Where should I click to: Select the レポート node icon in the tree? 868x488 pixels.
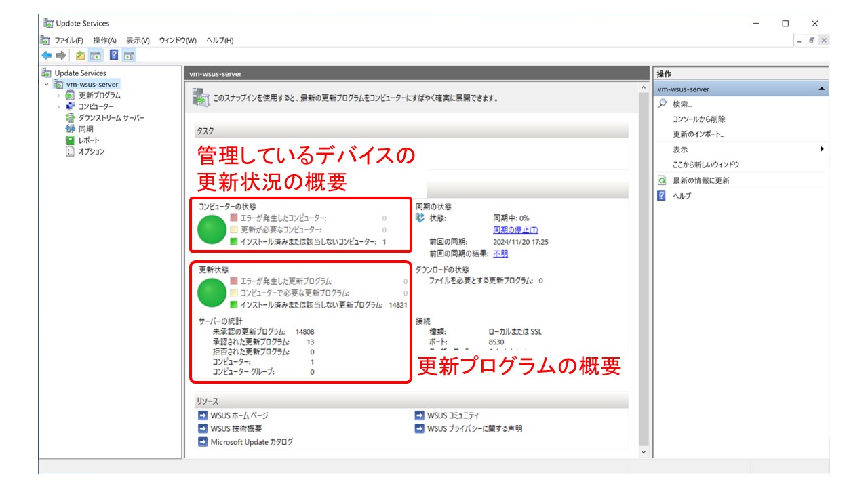point(71,140)
